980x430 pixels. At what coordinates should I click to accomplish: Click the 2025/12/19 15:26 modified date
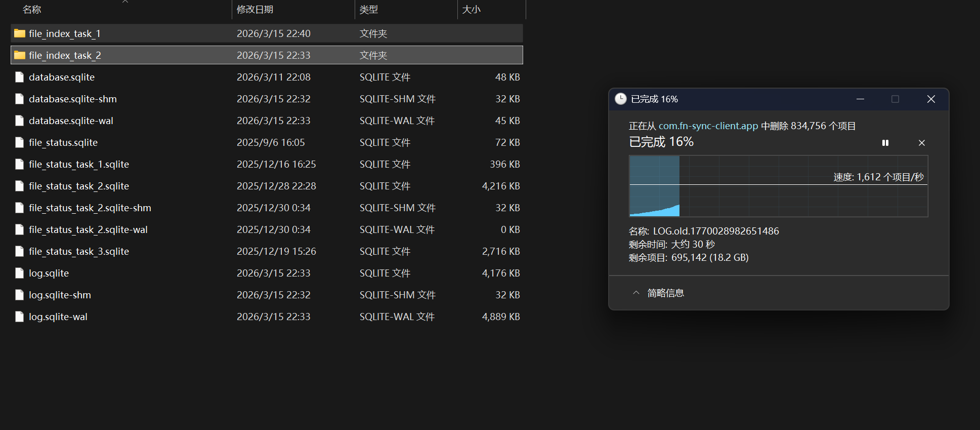click(276, 251)
